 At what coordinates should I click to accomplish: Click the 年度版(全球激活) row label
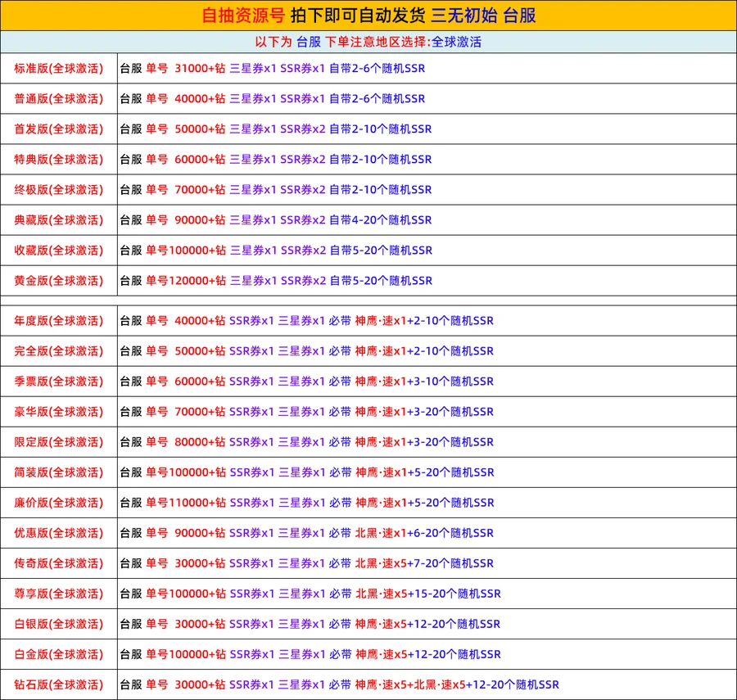pos(59,321)
